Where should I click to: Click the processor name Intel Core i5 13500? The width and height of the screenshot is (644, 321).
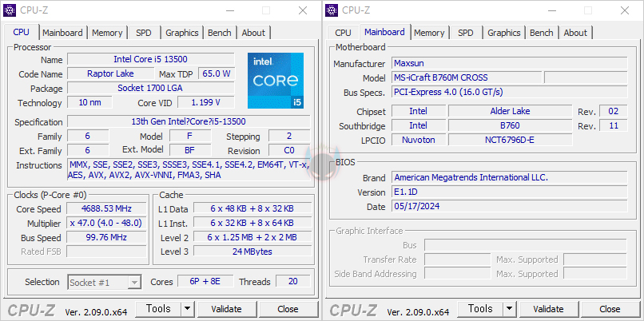[151, 59]
